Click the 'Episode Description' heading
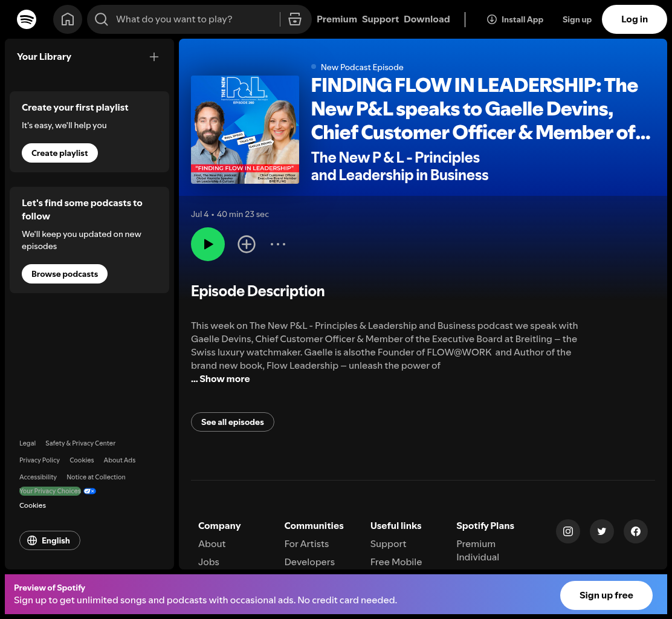This screenshot has height=619, width=672. [258, 291]
